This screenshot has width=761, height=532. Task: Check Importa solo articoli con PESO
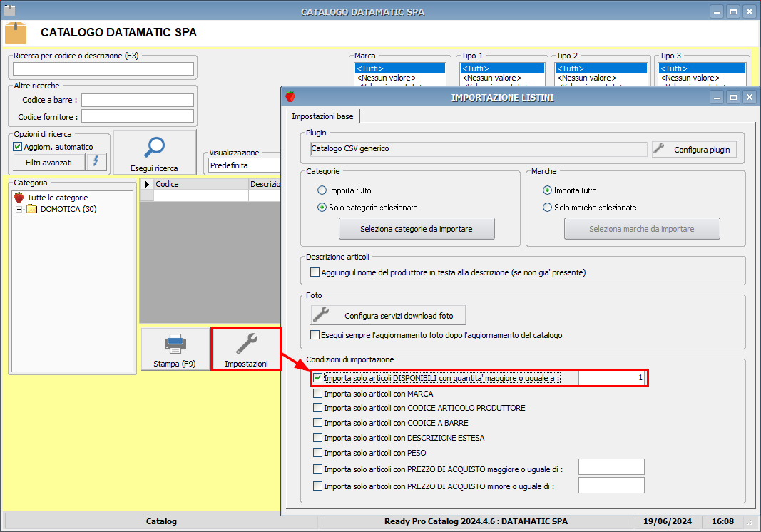[317, 453]
